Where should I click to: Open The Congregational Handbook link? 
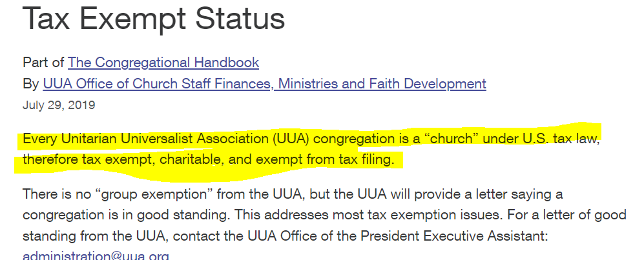pos(163,63)
